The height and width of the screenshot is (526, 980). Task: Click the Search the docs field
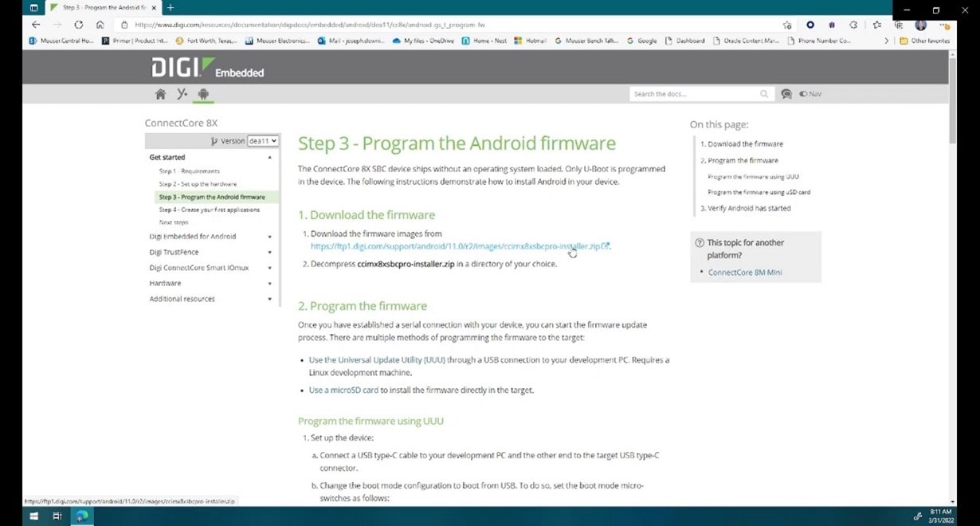pyautogui.click(x=692, y=94)
